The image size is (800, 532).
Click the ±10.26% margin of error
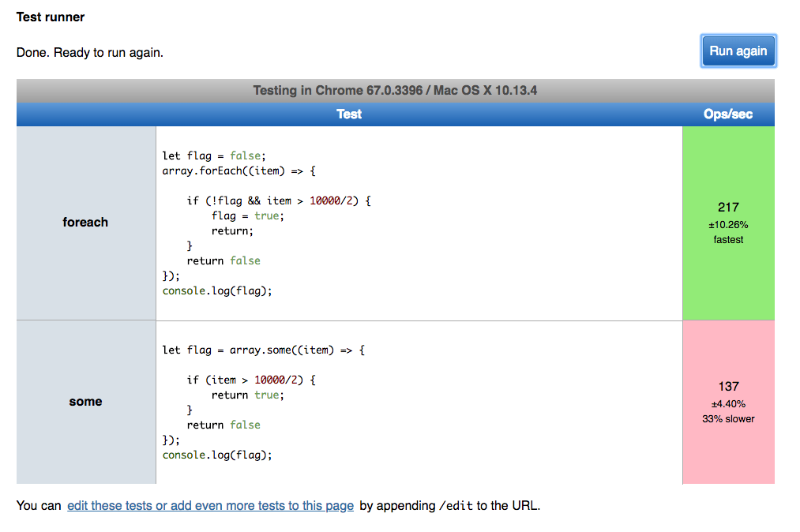click(728, 225)
